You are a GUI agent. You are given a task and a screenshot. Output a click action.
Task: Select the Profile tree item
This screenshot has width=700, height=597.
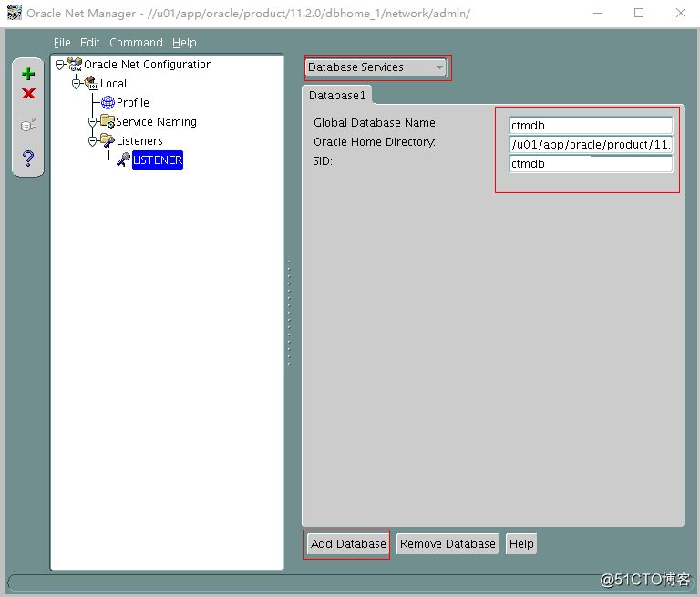click(132, 103)
